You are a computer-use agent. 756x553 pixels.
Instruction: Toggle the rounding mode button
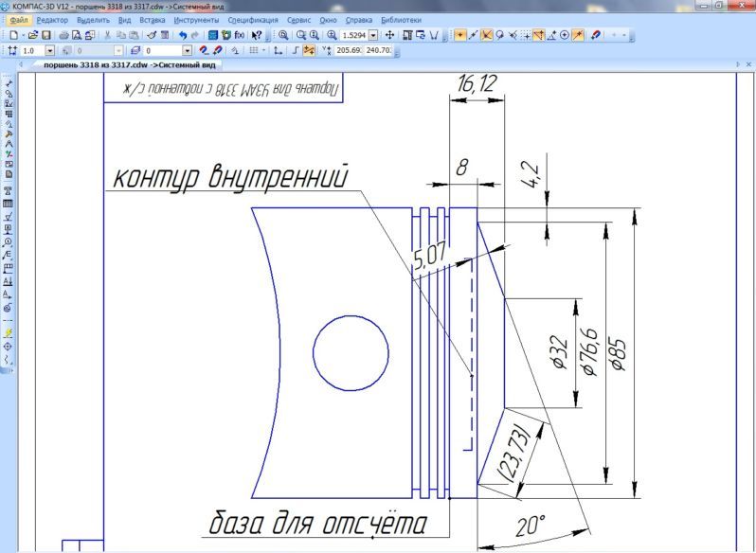[x=310, y=50]
